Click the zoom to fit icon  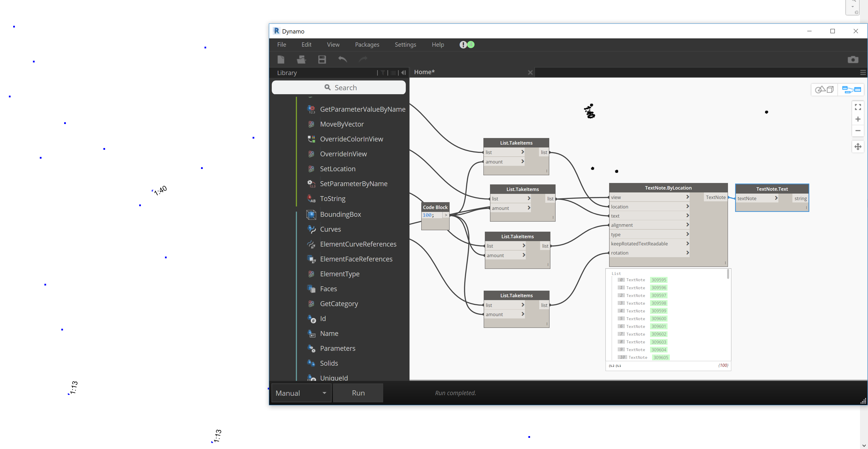click(x=858, y=107)
